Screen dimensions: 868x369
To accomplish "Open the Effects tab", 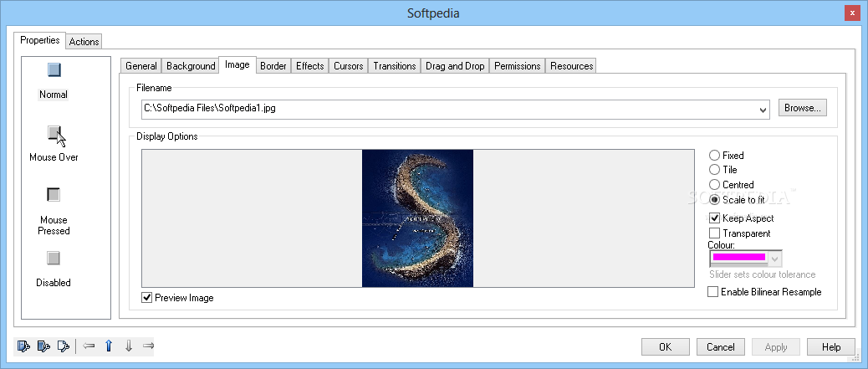I will click(310, 66).
